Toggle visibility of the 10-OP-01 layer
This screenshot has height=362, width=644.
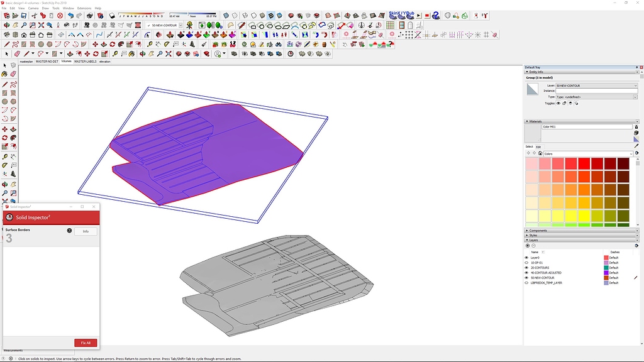click(527, 263)
